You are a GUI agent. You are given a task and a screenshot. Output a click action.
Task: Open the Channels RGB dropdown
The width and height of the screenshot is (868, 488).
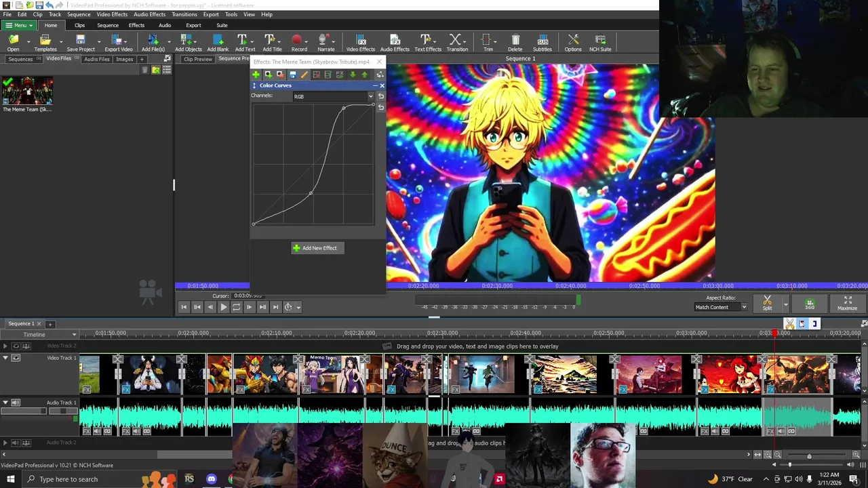[x=333, y=96]
